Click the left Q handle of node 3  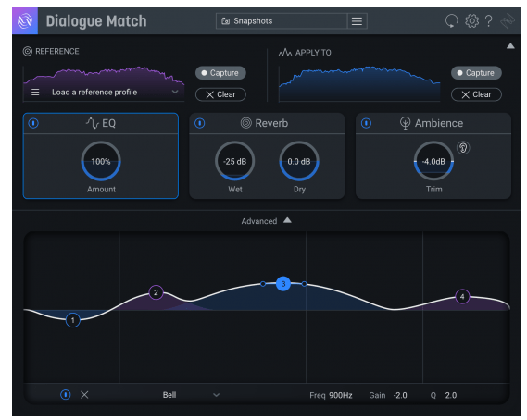[263, 284]
